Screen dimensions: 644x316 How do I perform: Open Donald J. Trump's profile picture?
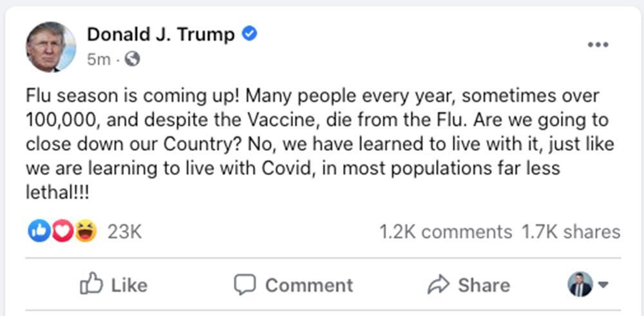pos(51,46)
